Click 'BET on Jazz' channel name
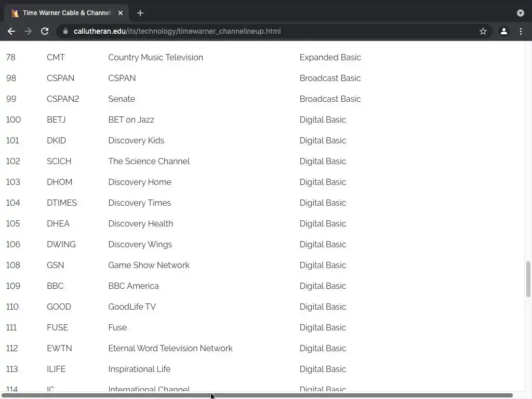 pyautogui.click(x=131, y=120)
